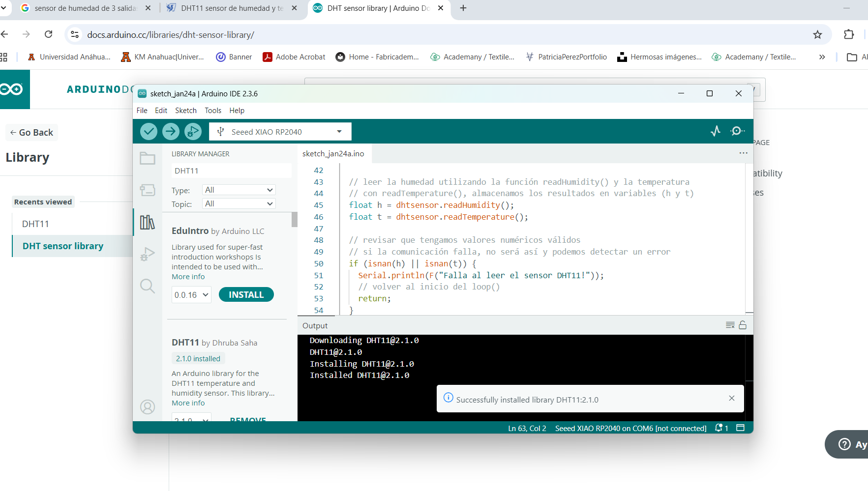Expand the EduIntro version 0.0.16 dropdown
Viewport: 868px width, 491px height.
[x=191, y=295]
